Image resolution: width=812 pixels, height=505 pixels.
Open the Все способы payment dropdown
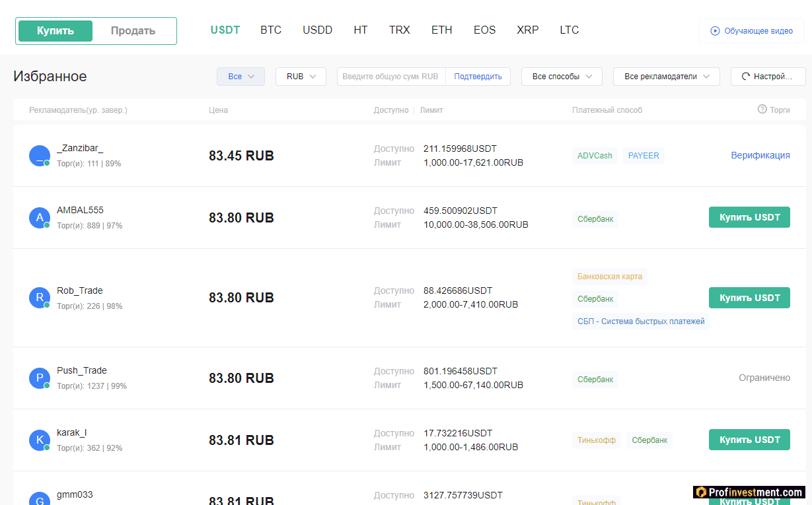point(562,77)
